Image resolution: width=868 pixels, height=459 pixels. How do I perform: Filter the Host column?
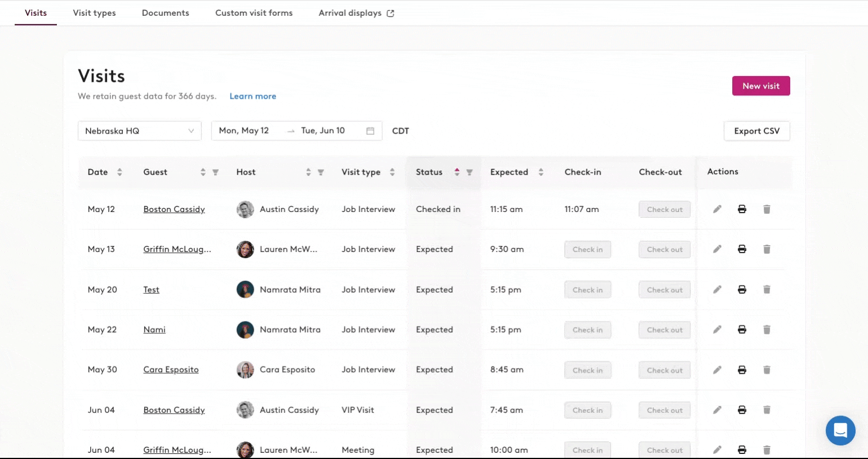[321, 173]
